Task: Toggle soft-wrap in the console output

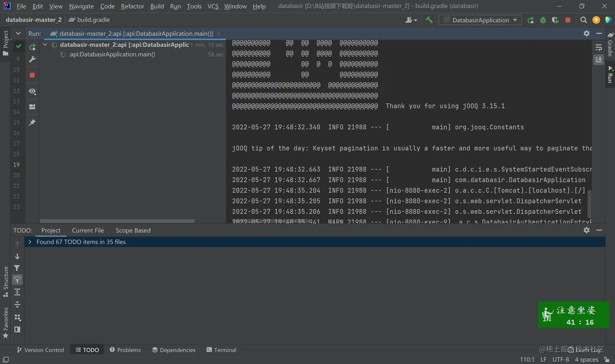Action: 599,48
